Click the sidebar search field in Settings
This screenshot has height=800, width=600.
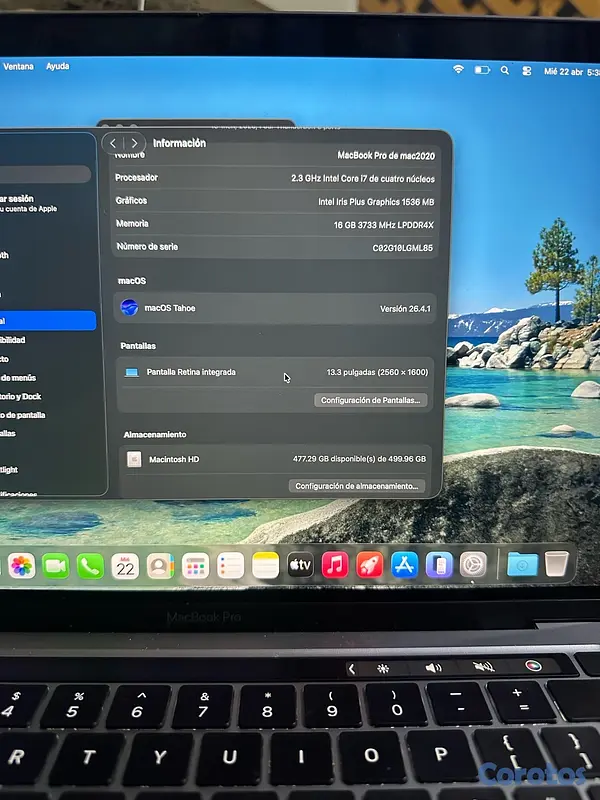45,174
